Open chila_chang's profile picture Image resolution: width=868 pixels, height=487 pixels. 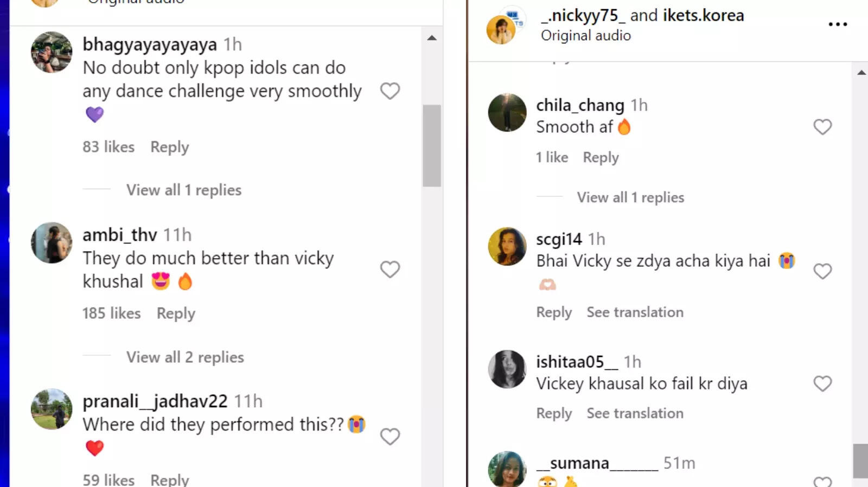507,113
